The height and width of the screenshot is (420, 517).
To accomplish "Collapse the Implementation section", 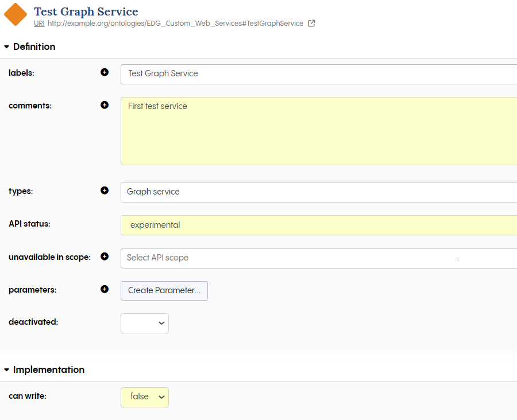I will click(6, 370).
